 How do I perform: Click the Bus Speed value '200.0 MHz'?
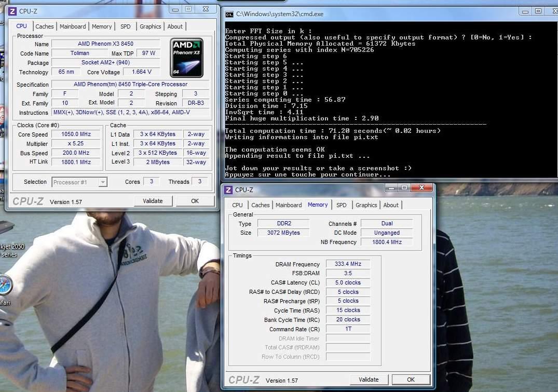(x=76, y=153)
